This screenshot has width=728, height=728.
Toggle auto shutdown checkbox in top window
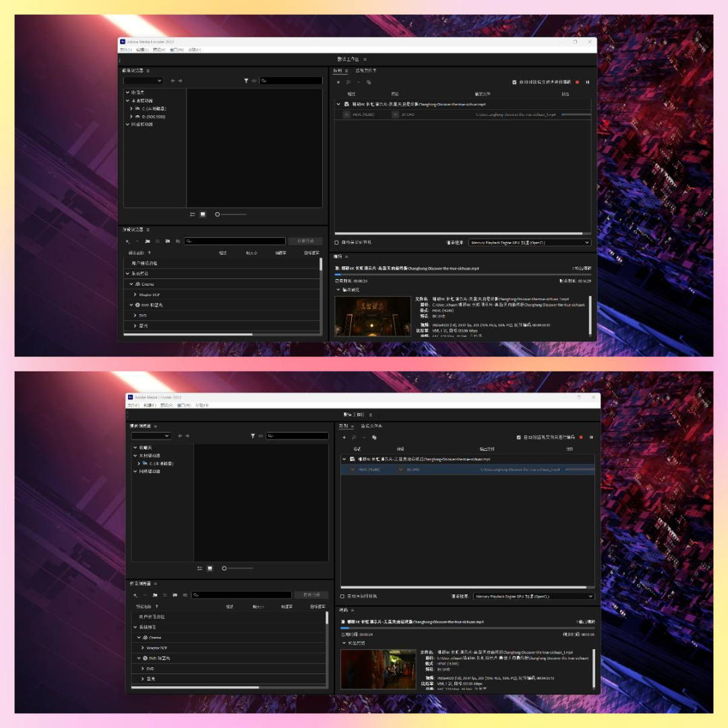pos(336,243)
